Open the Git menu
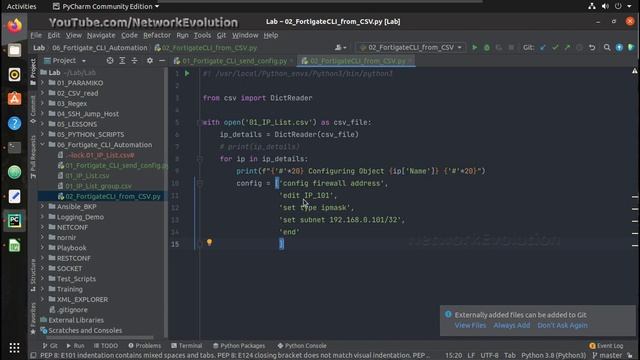The width and height of the screenshot is (640, 360). tap(221, 35)
